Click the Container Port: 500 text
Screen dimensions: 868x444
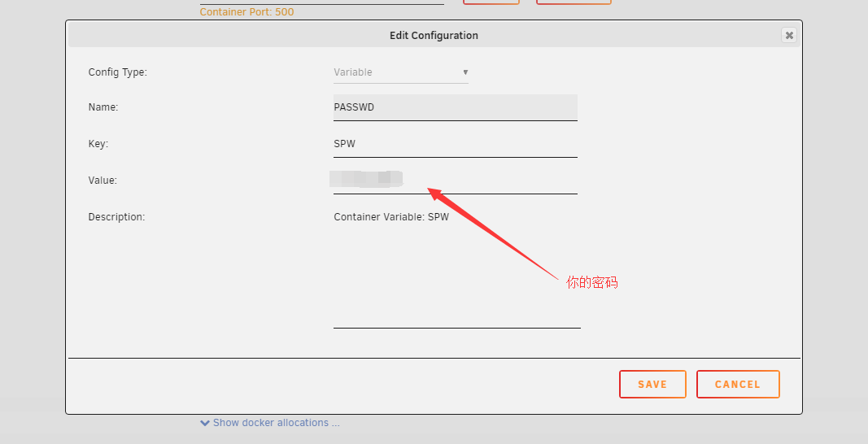[246, 12]
